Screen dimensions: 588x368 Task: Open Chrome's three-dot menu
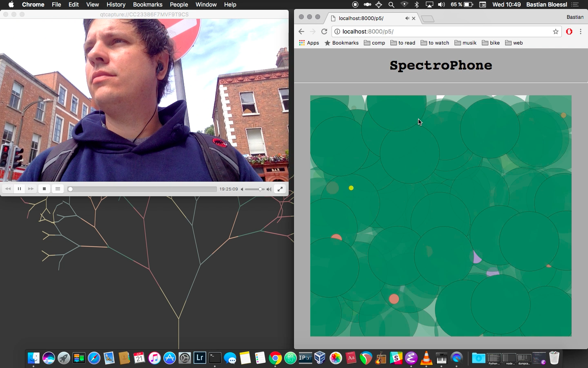coord(581,31)
